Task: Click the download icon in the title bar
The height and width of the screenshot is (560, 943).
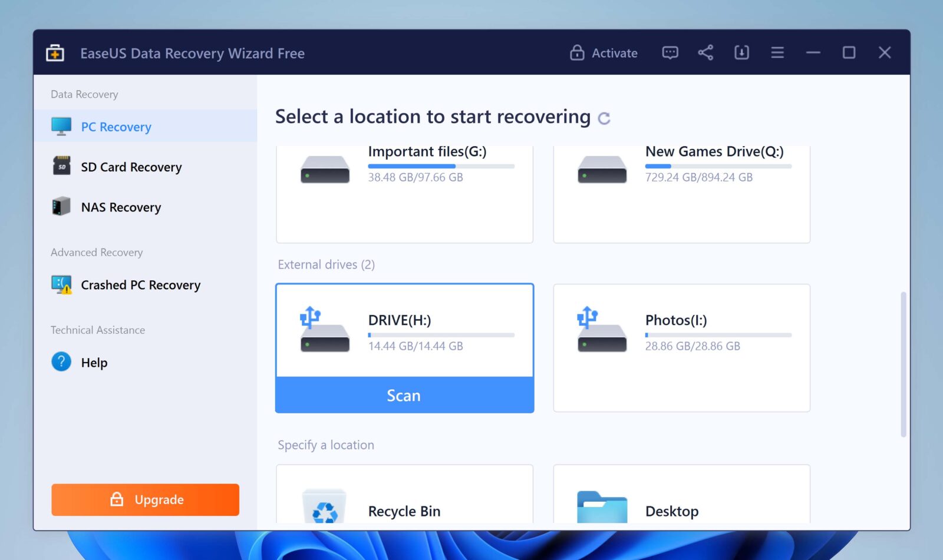Action: (741, 52)
